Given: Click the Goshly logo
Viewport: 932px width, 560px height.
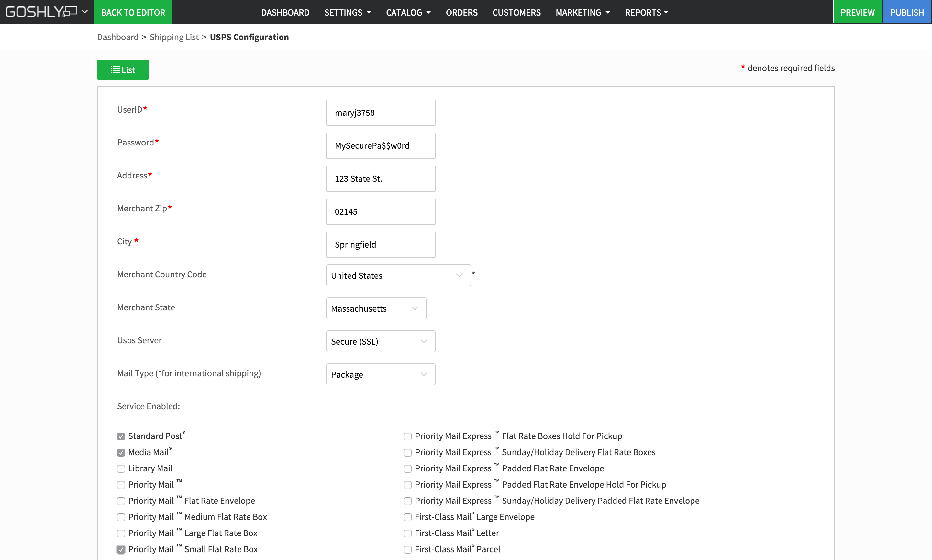Looking at the screenshot, I should pyautogui.click(x=41, y=12).
